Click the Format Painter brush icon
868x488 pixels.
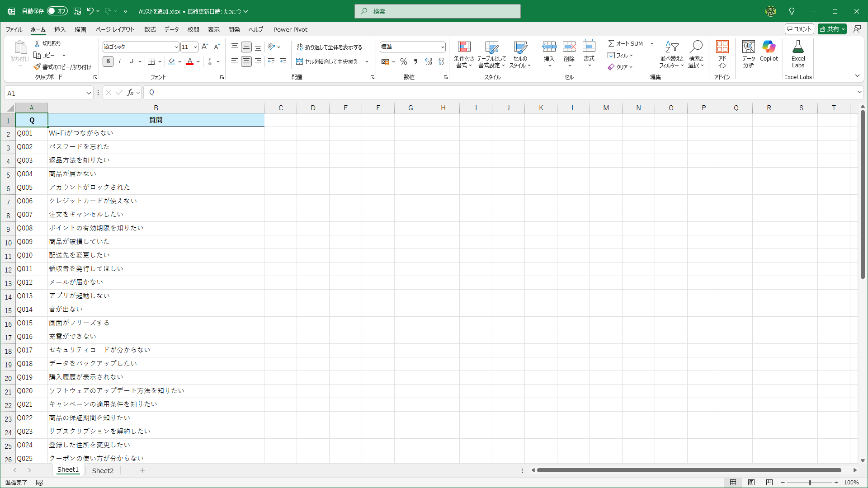(x=37, y=67)
